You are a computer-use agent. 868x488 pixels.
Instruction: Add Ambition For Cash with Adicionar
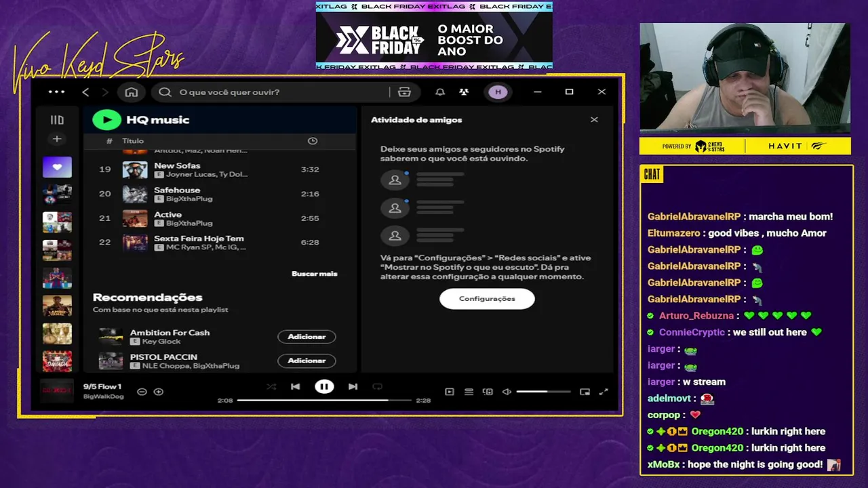point(307,337)
